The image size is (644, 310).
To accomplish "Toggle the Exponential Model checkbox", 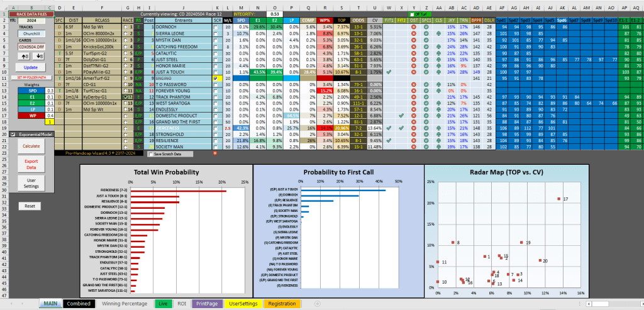I will pos(13,134).
